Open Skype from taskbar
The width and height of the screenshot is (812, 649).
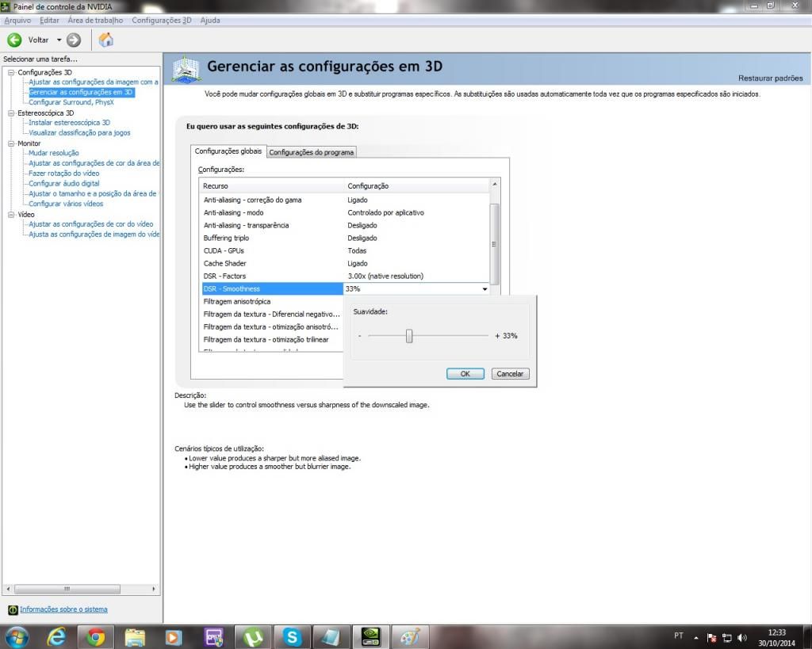pyautogui.click(x=292, y=637)
